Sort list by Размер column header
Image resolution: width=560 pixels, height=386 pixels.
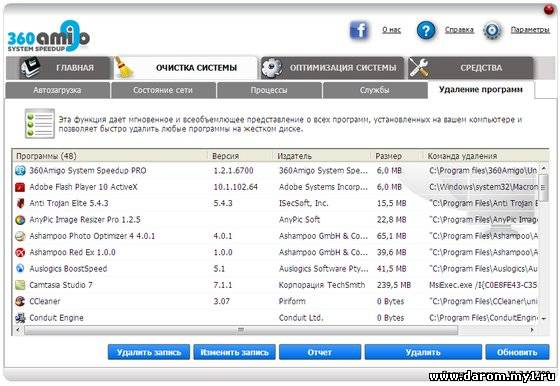click(x=389, y=156)
